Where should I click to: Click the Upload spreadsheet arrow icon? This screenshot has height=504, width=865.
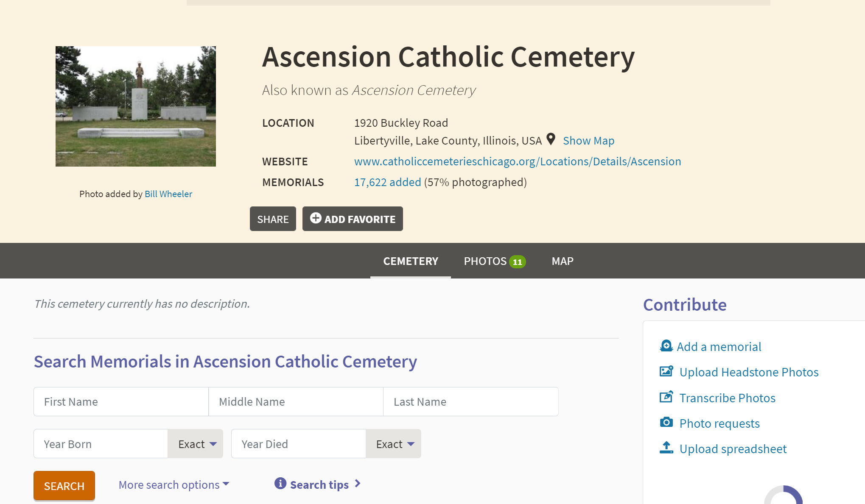coord(666,448)
